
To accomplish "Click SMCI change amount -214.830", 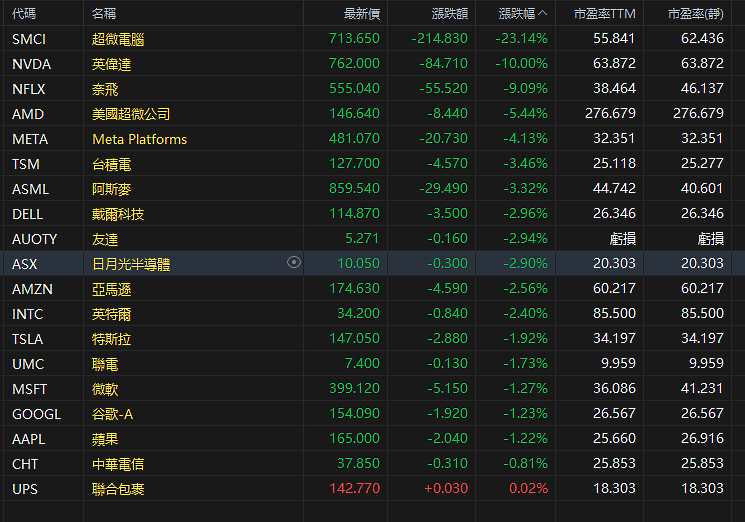I will coord(439,38).
